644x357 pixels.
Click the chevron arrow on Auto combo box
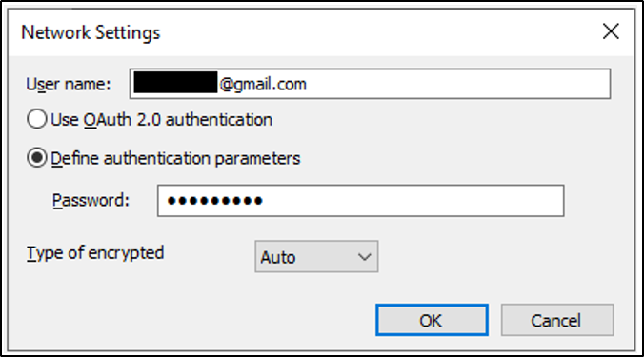point(364,257)
